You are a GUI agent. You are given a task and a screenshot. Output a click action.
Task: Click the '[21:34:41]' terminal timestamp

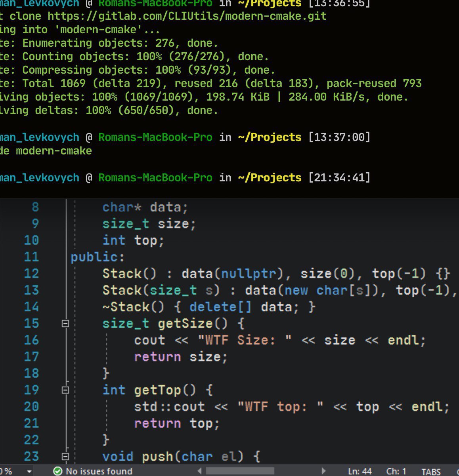(x=339, y=178)
